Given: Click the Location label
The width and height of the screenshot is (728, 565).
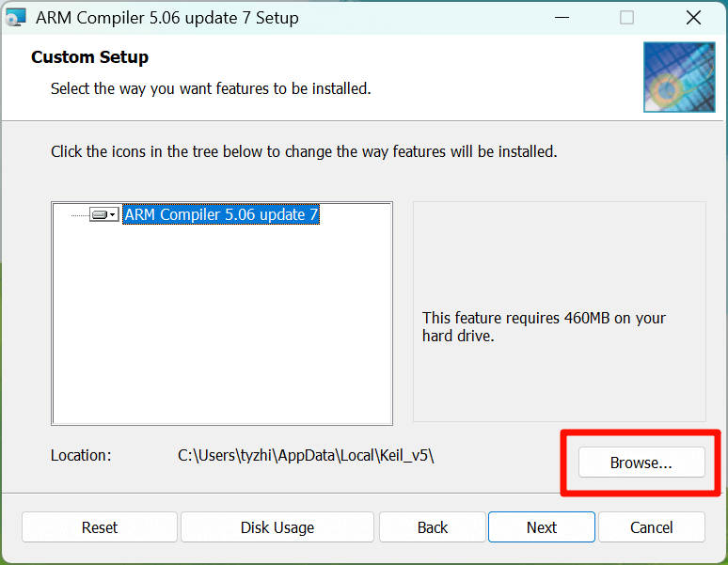Looking at the screenshot, I should [x=81, y=456].
